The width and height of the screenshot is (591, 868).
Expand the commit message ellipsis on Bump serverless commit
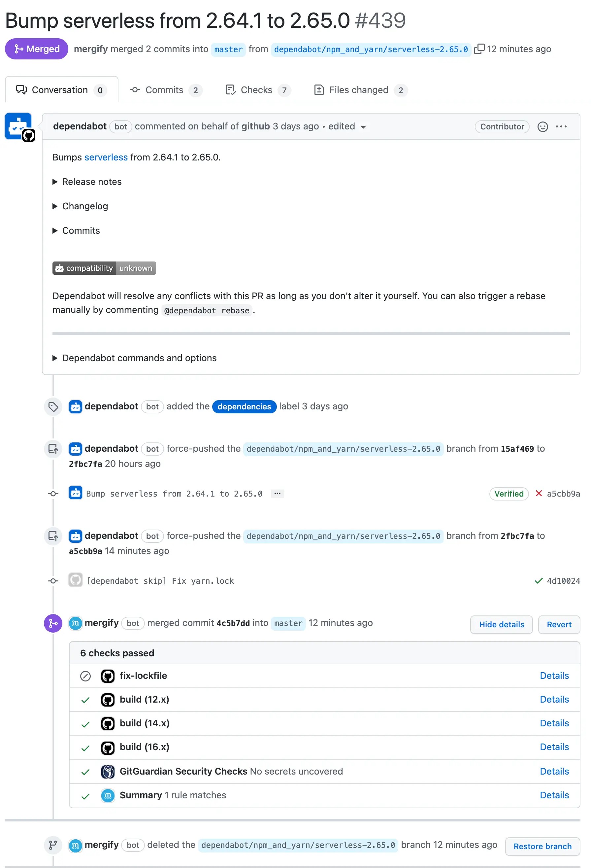point(277,493)
